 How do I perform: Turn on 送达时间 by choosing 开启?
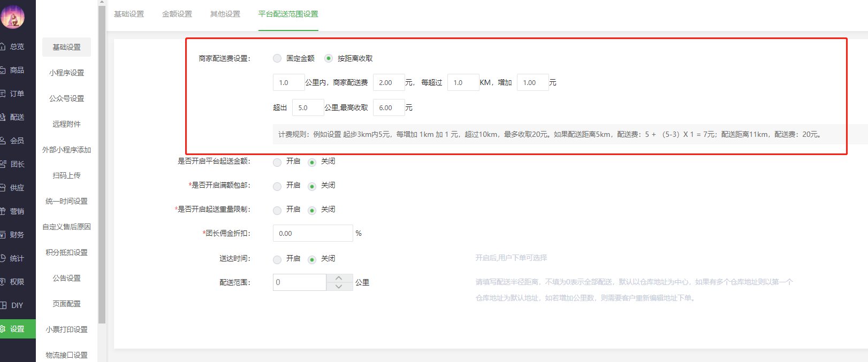pos(277,259)
